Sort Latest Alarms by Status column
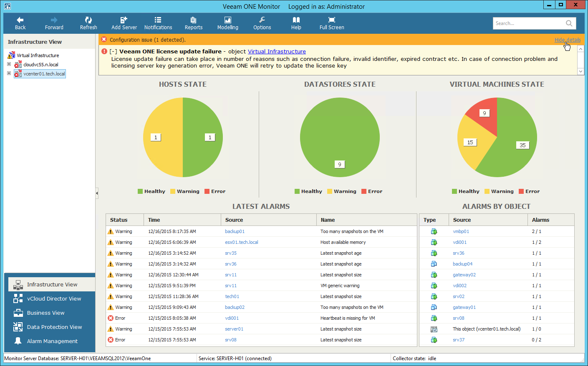Screen dimensions: 588x366 125,220
